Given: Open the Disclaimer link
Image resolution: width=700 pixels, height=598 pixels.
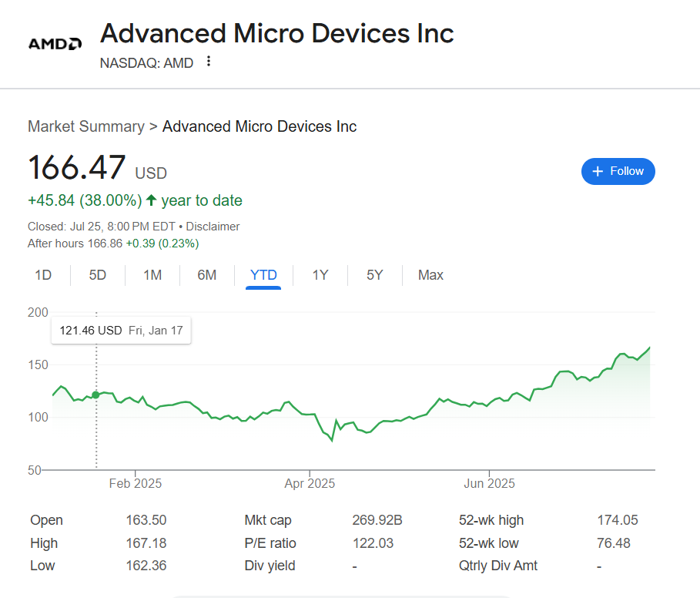Looking at the screenshot, I should tap(213, 227).
